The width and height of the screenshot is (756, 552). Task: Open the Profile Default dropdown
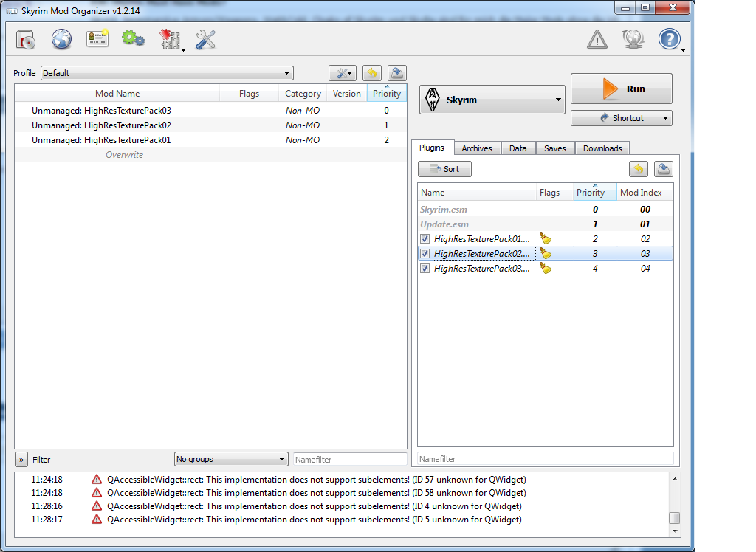coord(168,73)
